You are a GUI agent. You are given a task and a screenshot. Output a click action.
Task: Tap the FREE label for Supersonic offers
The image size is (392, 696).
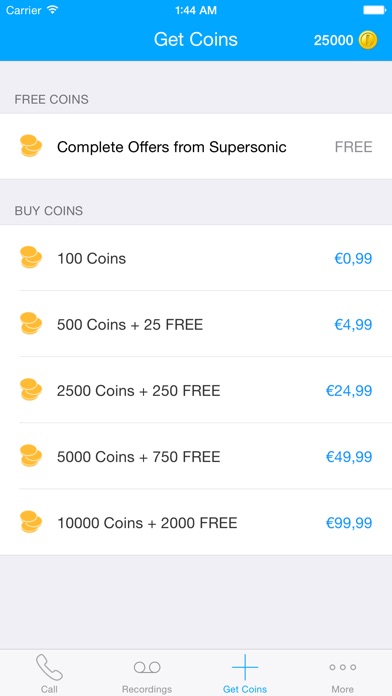point(353,147)
